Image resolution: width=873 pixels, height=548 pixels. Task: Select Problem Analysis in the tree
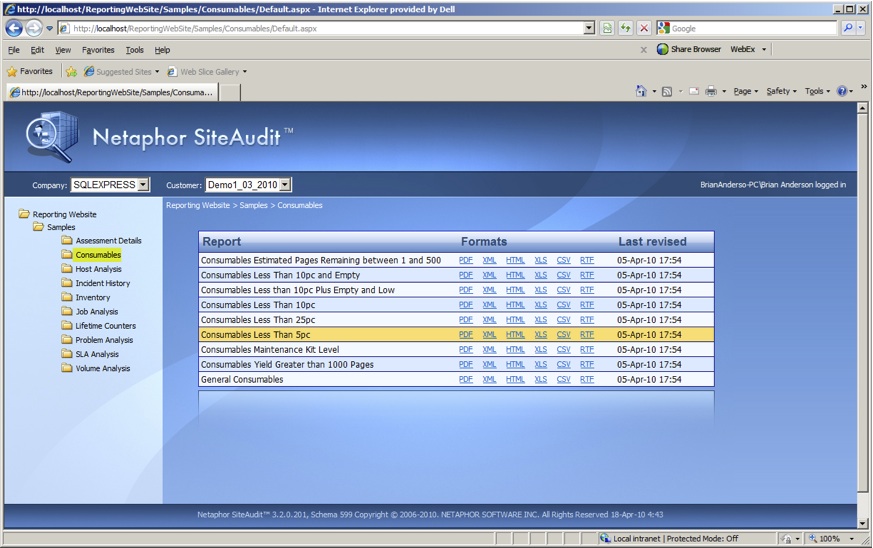(x=104, y=340)
